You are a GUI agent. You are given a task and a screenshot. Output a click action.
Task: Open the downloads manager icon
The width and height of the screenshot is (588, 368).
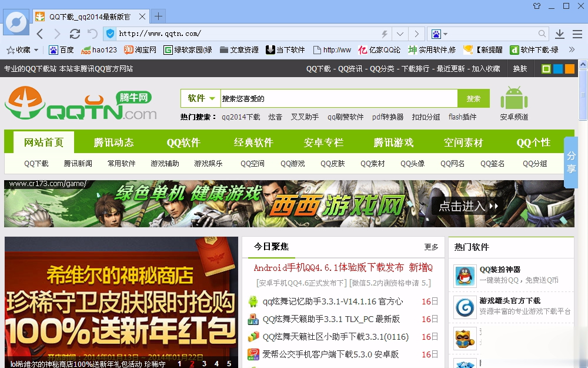[x=560, y=34]
